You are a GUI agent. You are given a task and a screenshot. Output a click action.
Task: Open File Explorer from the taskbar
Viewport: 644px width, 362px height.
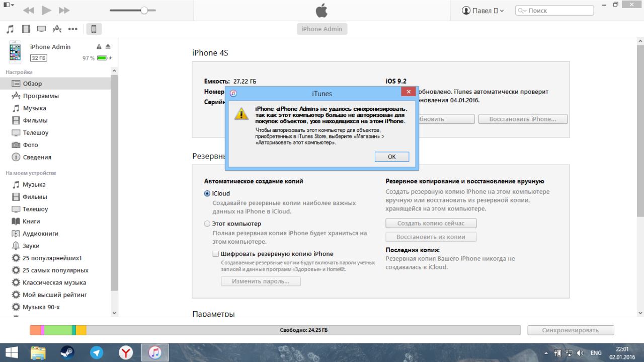[38, 352]
